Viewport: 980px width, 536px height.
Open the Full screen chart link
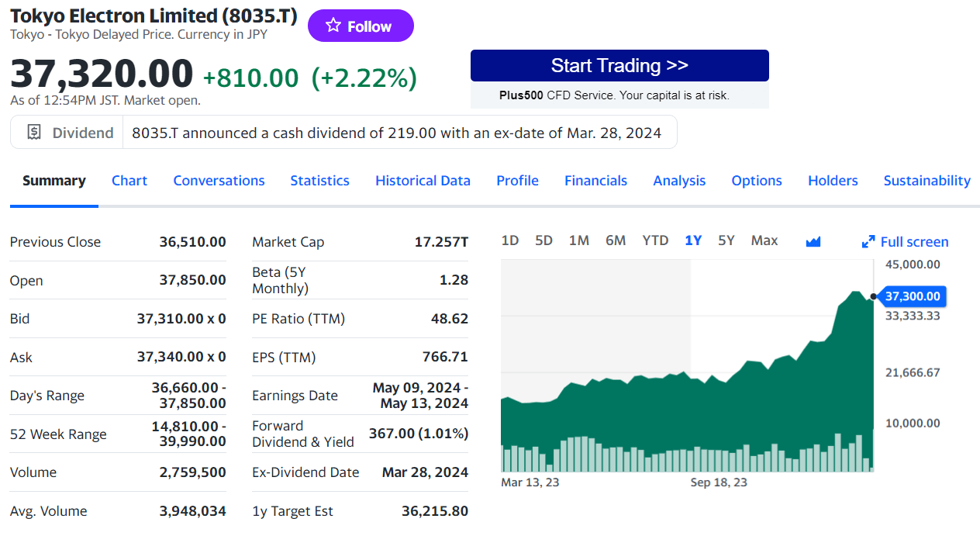[914, 242]
